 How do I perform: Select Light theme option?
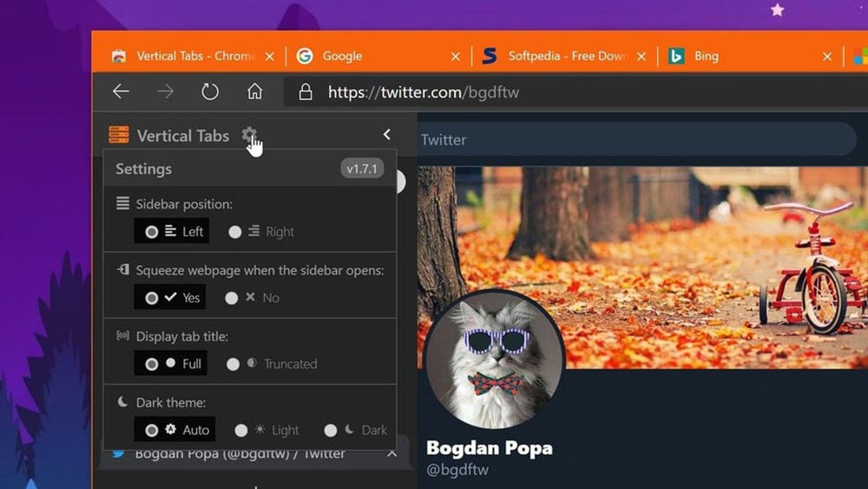tap(266, 430)
